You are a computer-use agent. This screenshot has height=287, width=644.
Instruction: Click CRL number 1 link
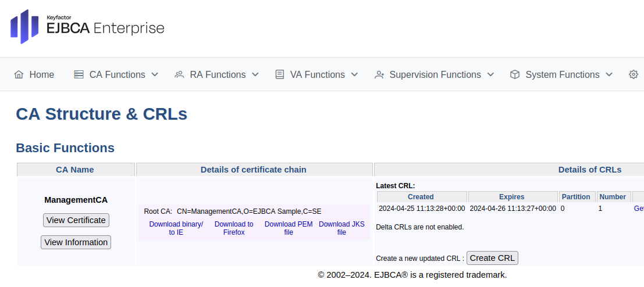pos(600,209)
